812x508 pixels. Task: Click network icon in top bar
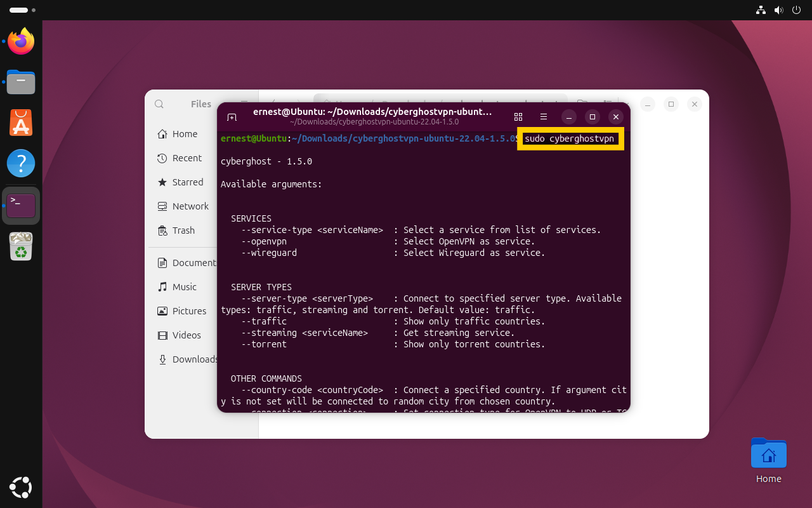[761, 10]
